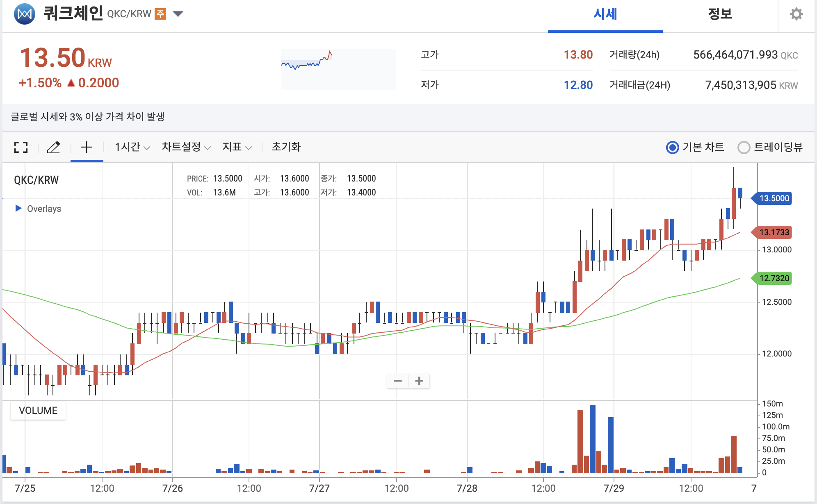Click the orange 주 badge icon

(x=160, y=14)
